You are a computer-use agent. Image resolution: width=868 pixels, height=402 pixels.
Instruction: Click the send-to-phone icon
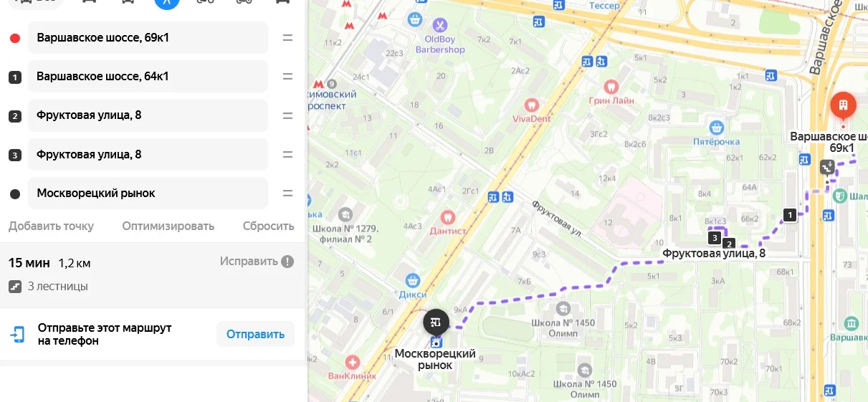tap(17, 334)
